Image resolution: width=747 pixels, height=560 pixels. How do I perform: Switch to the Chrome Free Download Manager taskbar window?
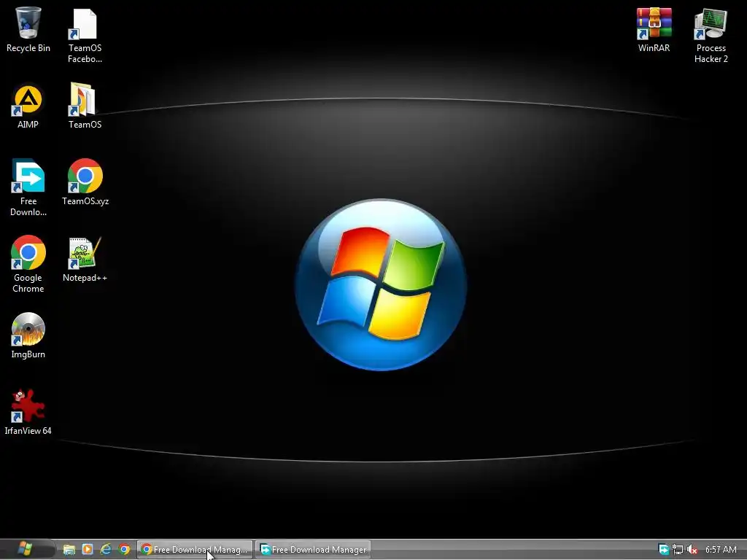pyautogui.click(x=195, y=550)
